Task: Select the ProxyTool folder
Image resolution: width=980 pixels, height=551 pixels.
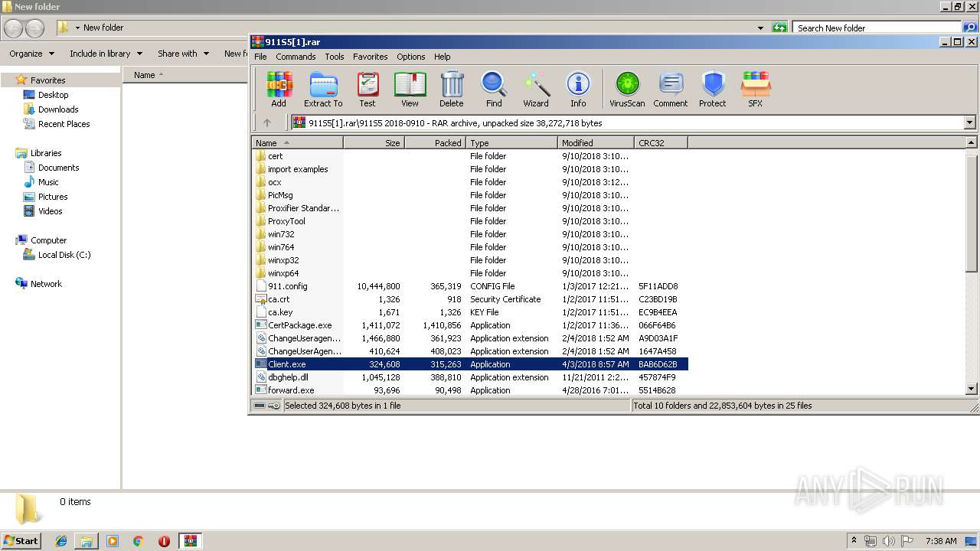Action: click(286, 221)
